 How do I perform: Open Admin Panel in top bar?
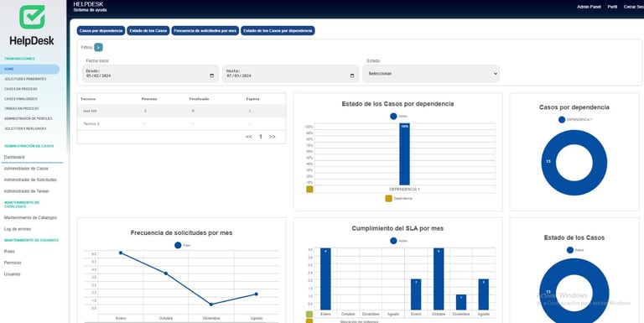[x=589, y=7]
